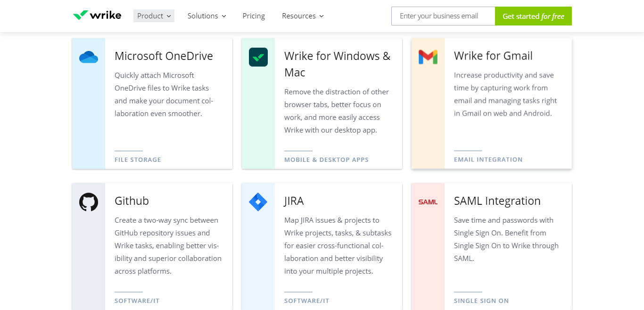Click the Wrike logo in the header
Image resolution: width=644 pixels, height=310 pixels.
point(97,16)
